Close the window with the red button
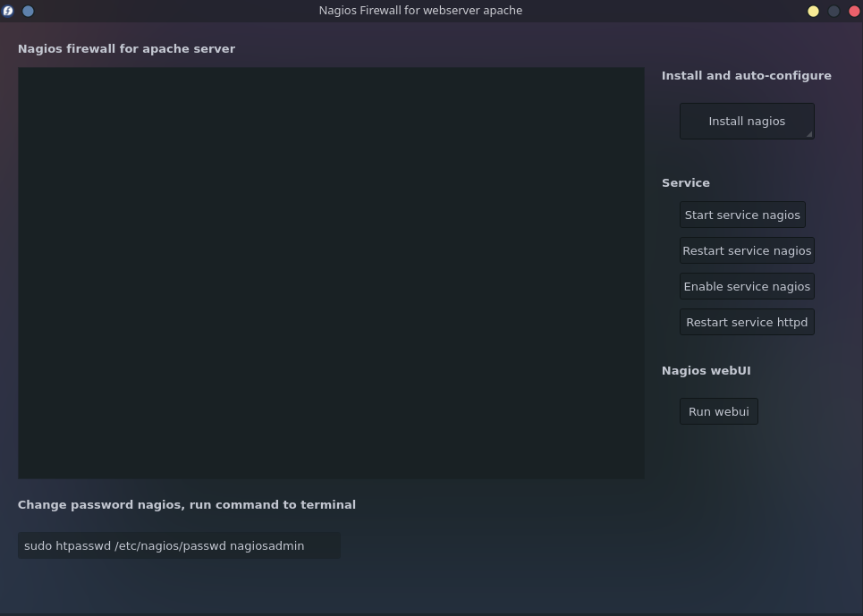 [854, 11]
